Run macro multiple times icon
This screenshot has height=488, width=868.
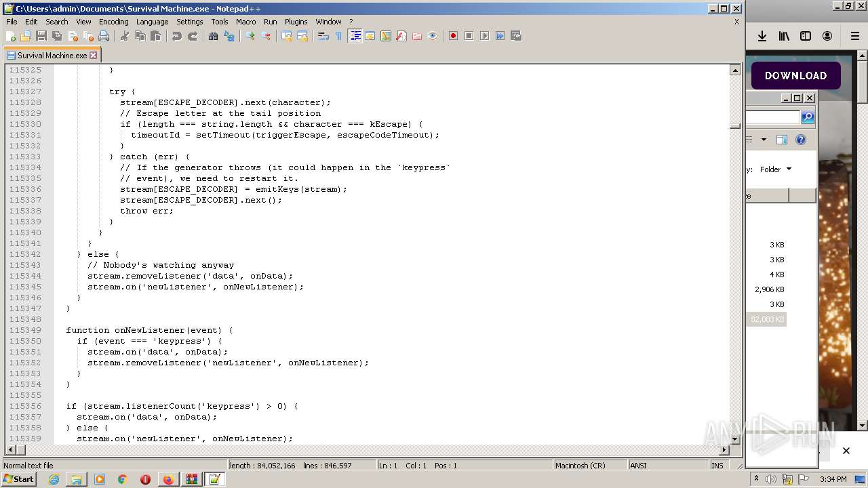(500, 36)
